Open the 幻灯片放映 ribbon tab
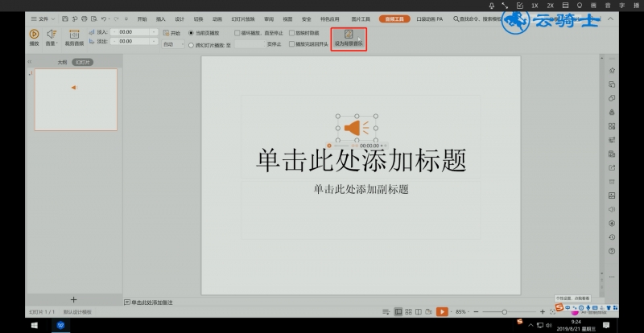This screenshot has width=644, height=333. click(x=243, y=18)
